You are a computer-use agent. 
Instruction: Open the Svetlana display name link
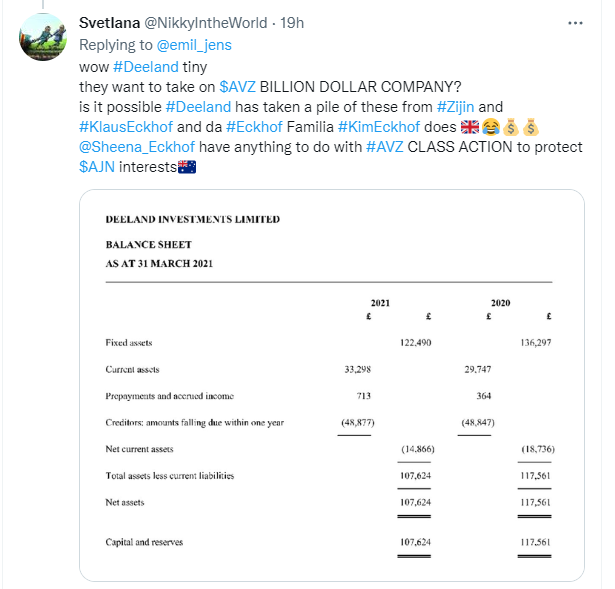pos(110,21)
